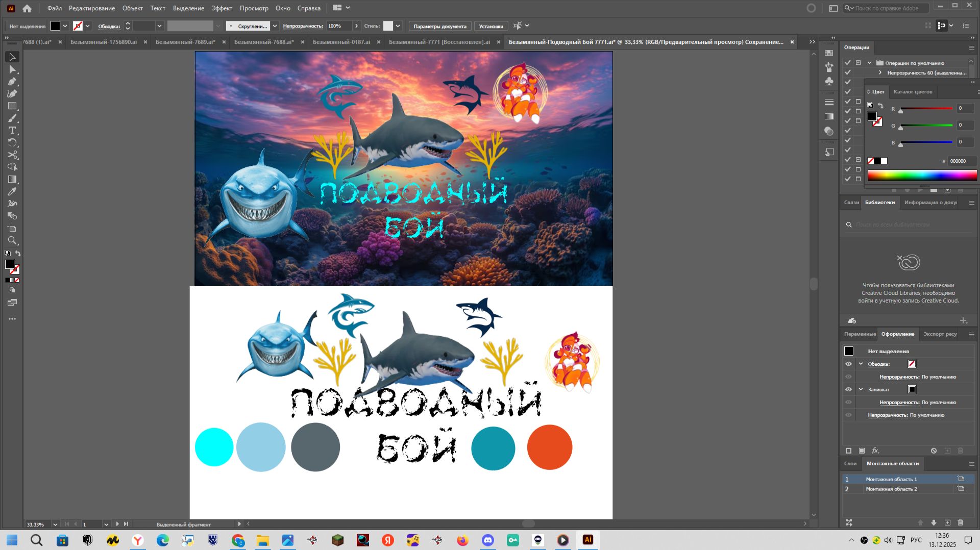Click the Home icon
This screenshot has height=550, width=980.
coord(27,8)
